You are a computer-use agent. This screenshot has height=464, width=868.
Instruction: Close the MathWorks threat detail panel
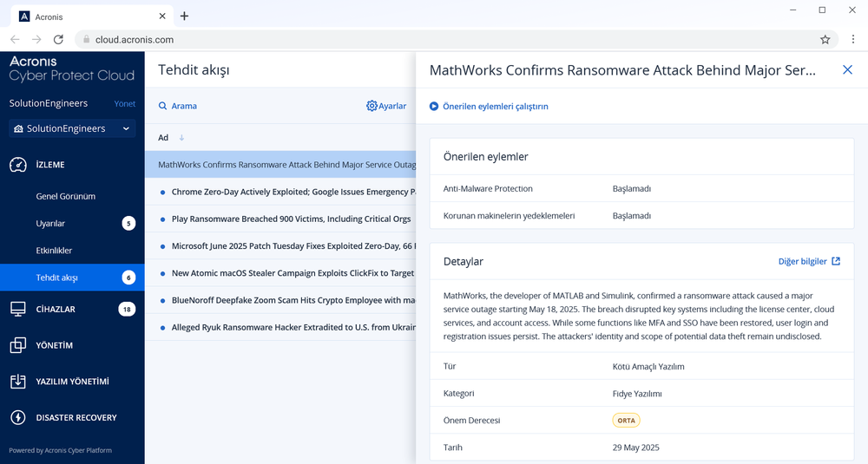[x=847, y=69]
